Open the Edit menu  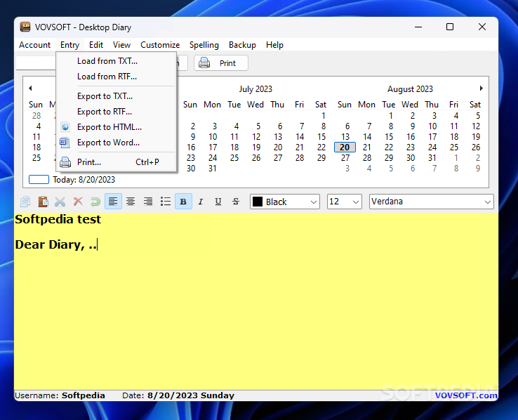(96, 45)
